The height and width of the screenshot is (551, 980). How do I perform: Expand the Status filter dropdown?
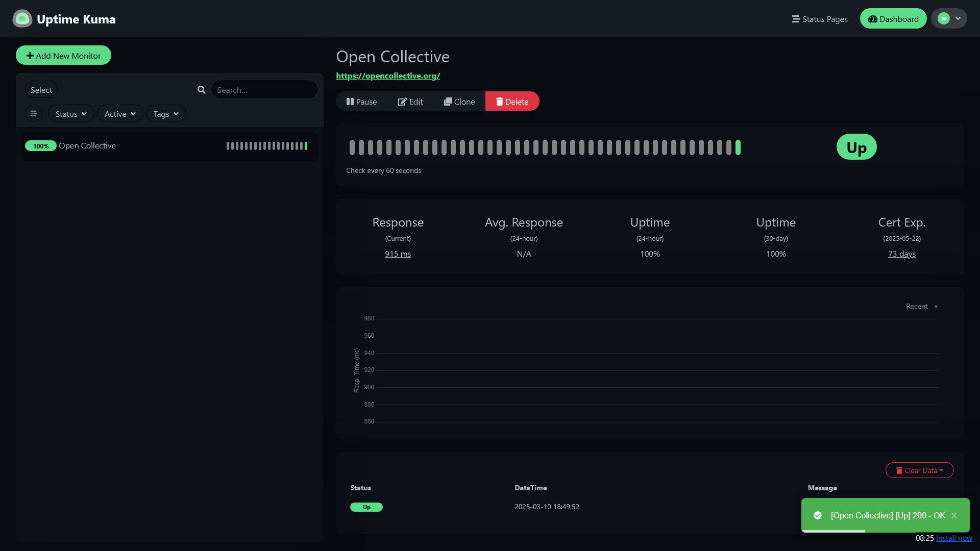[x=71, y=114]
